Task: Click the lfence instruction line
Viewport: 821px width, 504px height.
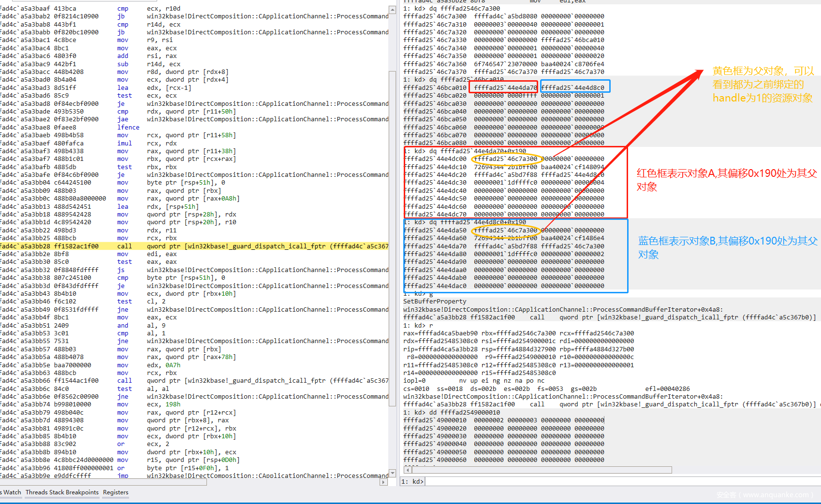Action: point(128,127)
